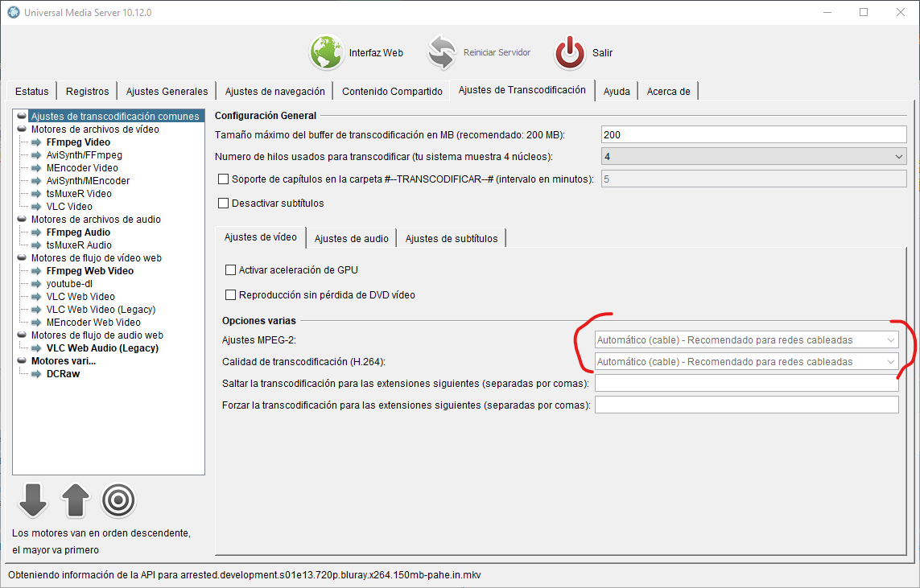
Task: Move selected engine down with arrow icon
Action: (x=33, y=500)
